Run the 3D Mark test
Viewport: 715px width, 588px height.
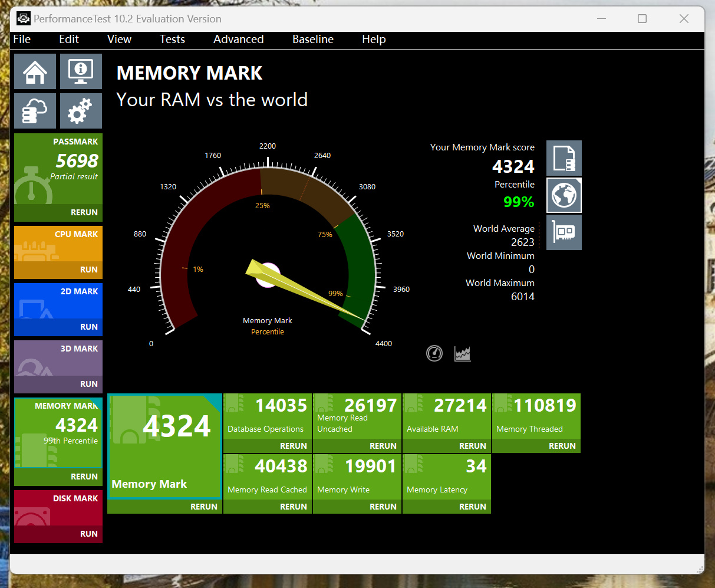tap(58, 384)
